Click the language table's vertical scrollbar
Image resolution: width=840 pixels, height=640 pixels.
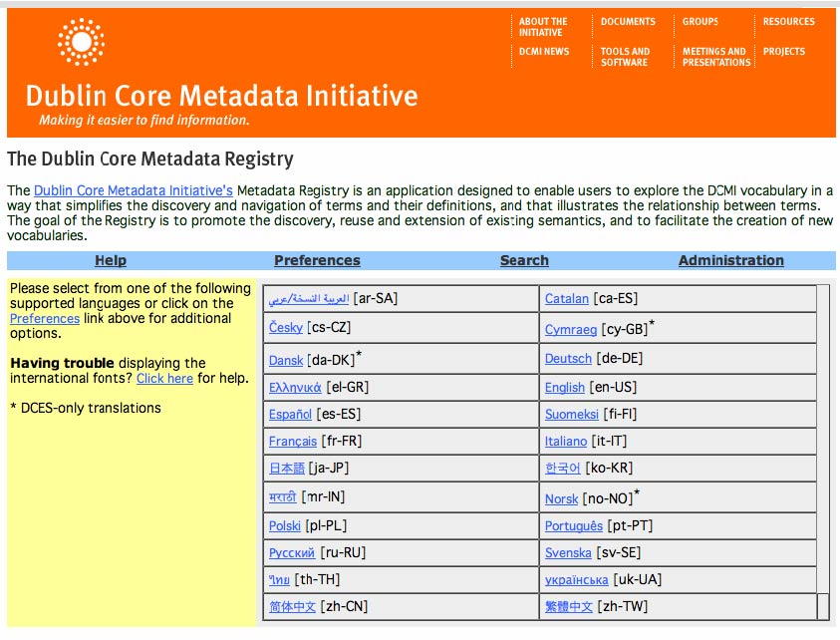[x=823, y=449]
